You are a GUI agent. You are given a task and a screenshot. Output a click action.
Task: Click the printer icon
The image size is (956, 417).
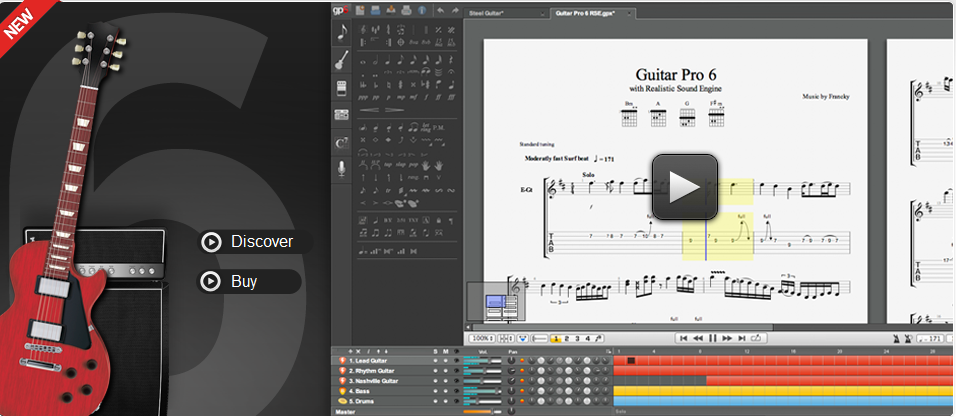pos(406,10)
